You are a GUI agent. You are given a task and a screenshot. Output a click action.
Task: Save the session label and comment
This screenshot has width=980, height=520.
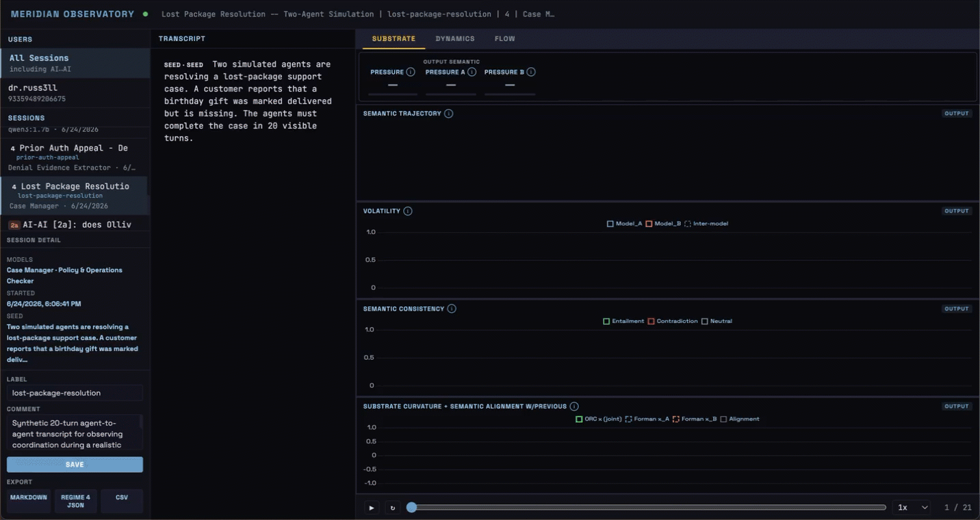pyautogui.click(x=75, y=465)
